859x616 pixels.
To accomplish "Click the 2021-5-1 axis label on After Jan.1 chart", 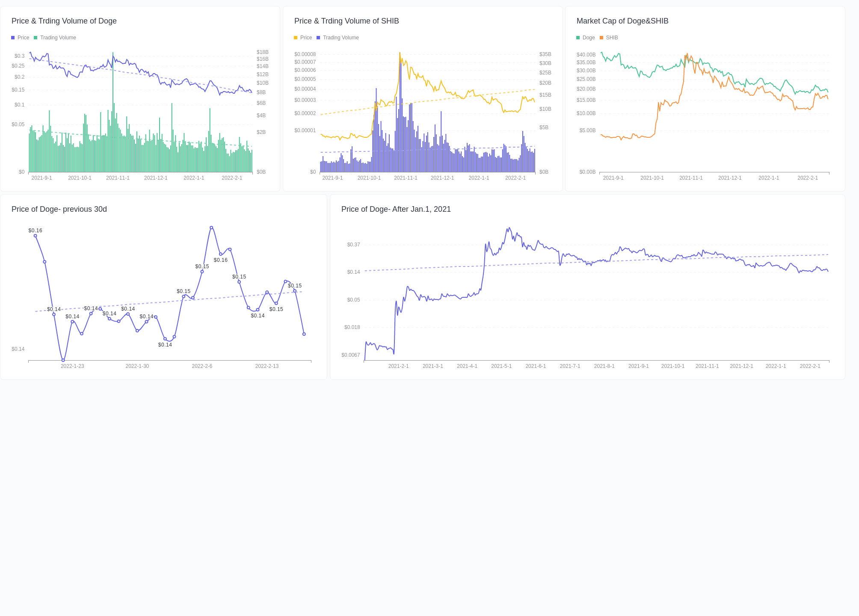I will tap(501, 366).
